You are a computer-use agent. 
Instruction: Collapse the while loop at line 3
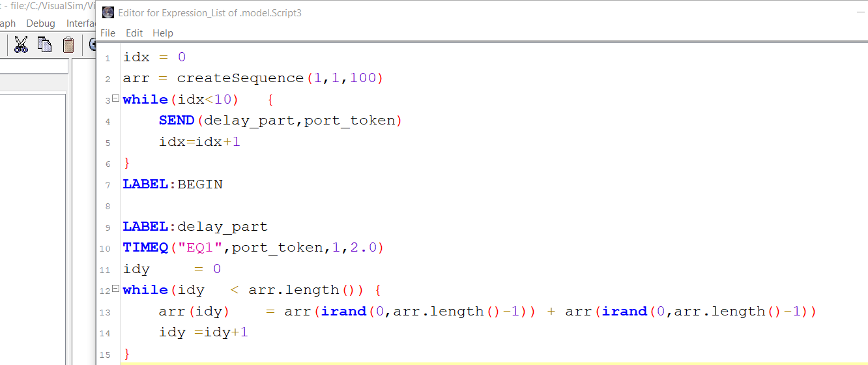tap(115, 99)
